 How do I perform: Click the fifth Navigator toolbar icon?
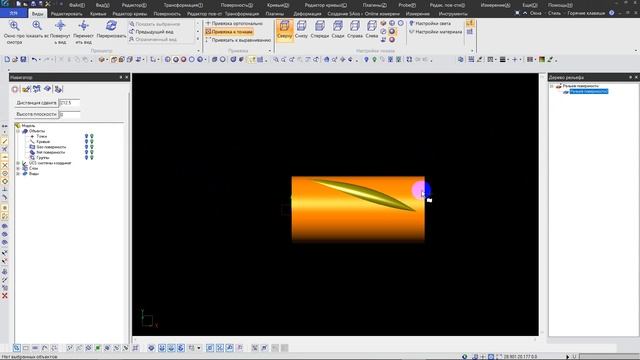click(58, 89)
